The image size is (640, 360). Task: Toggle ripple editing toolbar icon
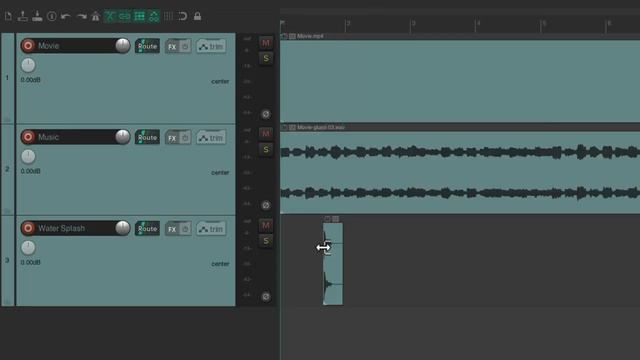click(x=139, y=16)
